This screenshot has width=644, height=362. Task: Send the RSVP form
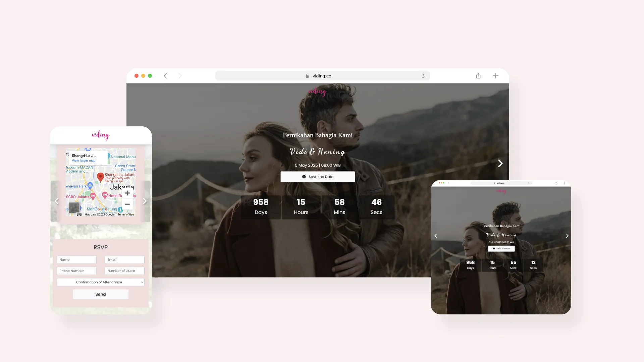(x=100, y=294)
